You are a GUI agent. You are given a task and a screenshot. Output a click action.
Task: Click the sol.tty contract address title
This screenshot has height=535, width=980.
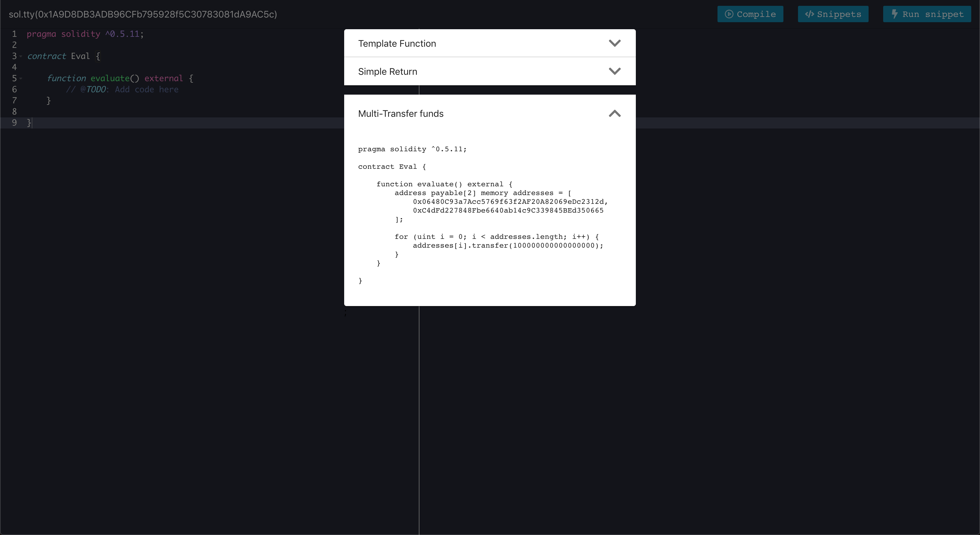click(143, 14)
